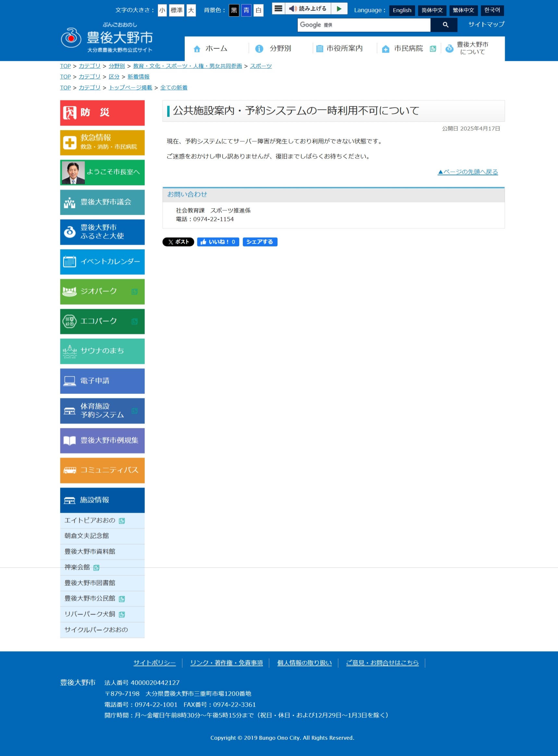558x756 pixels.
Task: Open サイクルパークおおの facility link
Action: click(102, 630)
